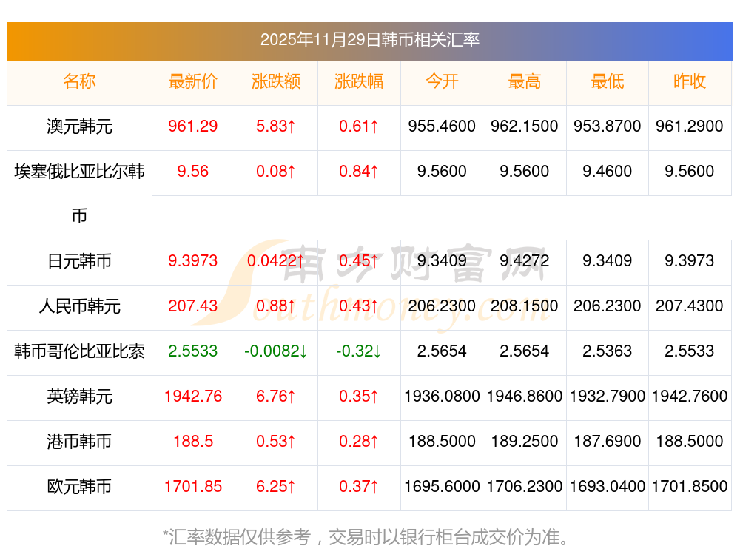Click the 涨跌幅 column header
The height and width of the screenshot is (560, 740).
point(359,82)
